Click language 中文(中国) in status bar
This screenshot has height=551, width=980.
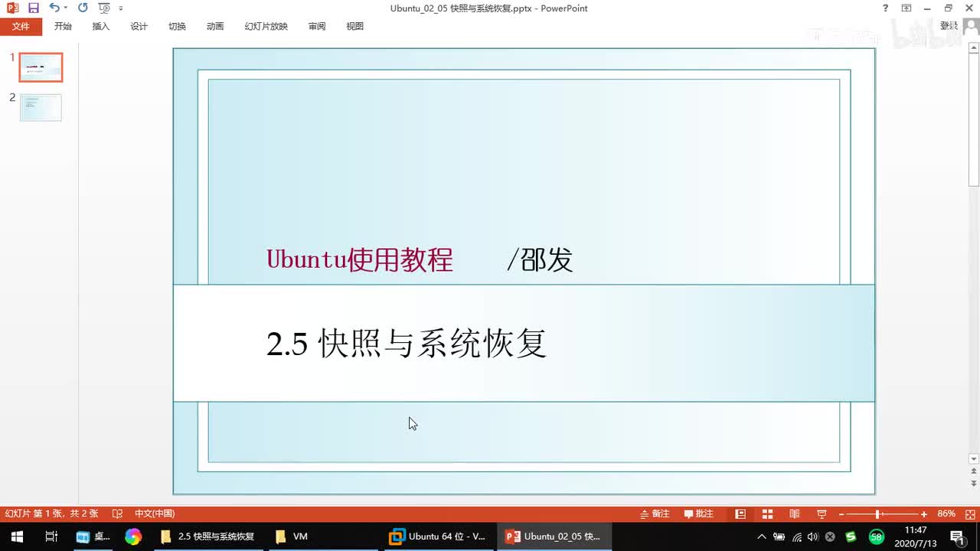[155, 514]
